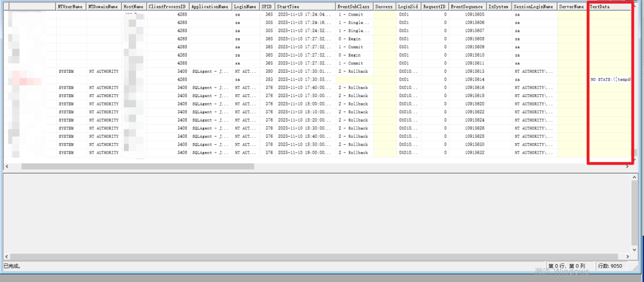Click the up arrow of the lower pane's vertical scrollbar
Image resolution: width=644 pixels, height=282 pixels.
coord(636,177)
